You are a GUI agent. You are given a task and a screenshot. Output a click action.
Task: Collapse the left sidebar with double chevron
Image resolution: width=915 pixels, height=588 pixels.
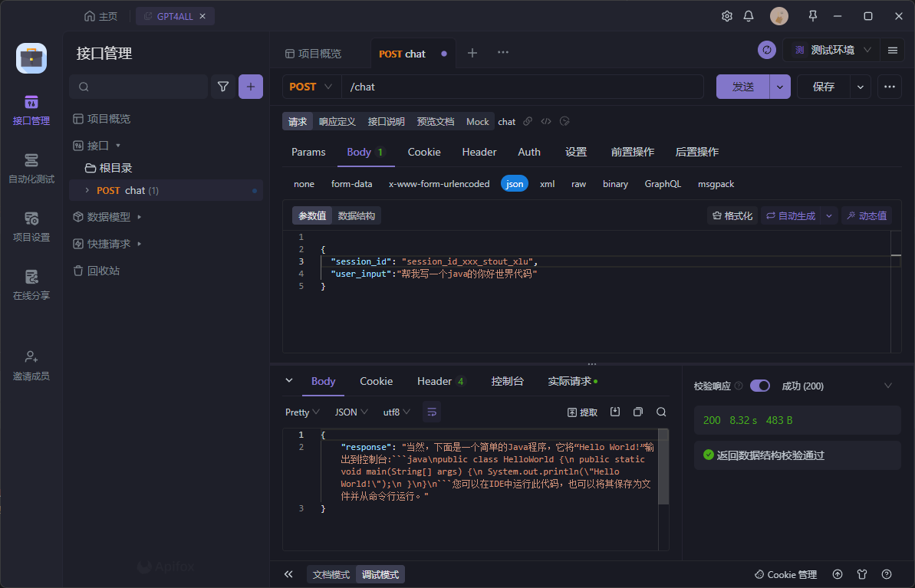(x=288, y=574)
